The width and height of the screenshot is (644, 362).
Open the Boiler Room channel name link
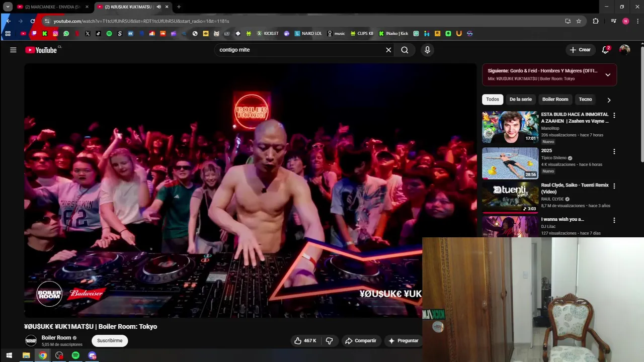[56, 338]
